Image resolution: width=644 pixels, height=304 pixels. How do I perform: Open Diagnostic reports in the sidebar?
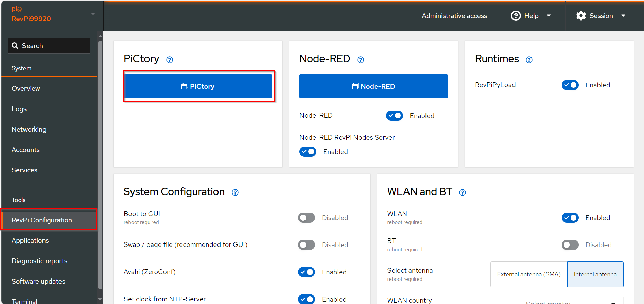pos(49,261)
